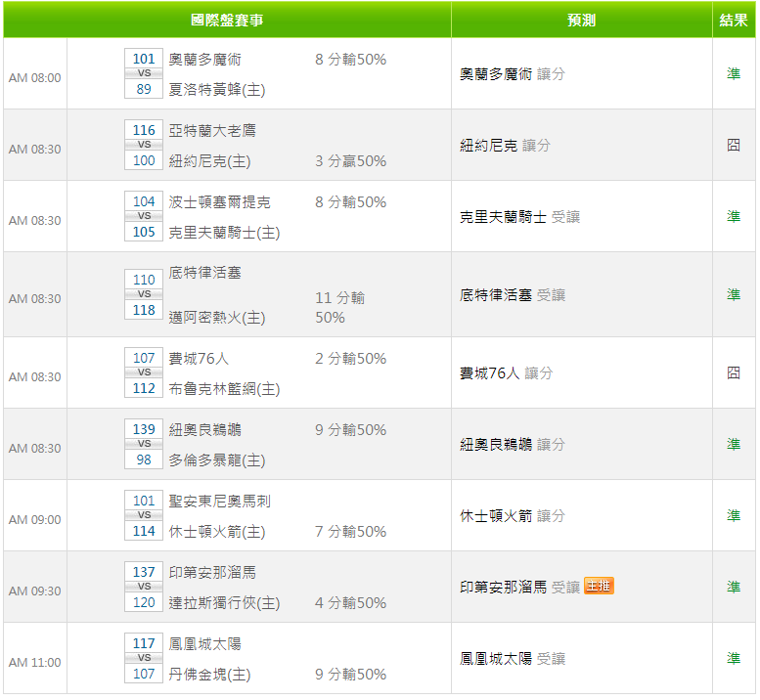Click score 105 for 克里夫蘭騎士
The image size is (760, 700).
click(144, 232)
